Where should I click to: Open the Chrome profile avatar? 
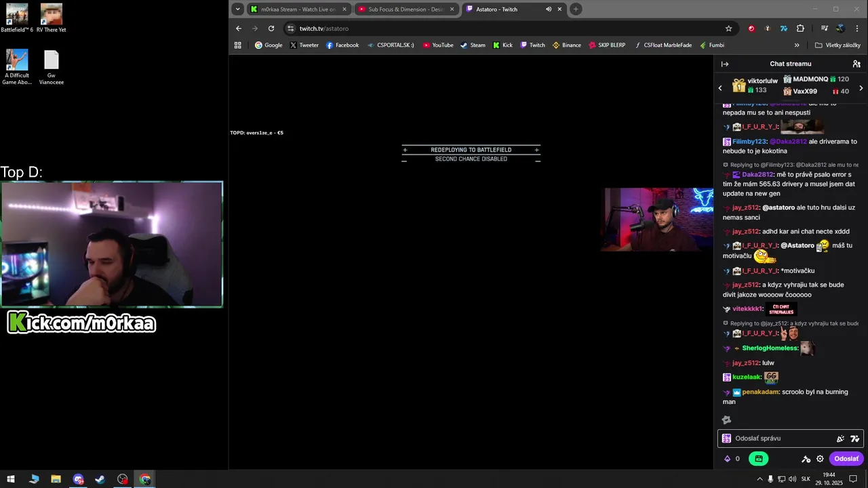pyautogui.click(x=840, y=28)
